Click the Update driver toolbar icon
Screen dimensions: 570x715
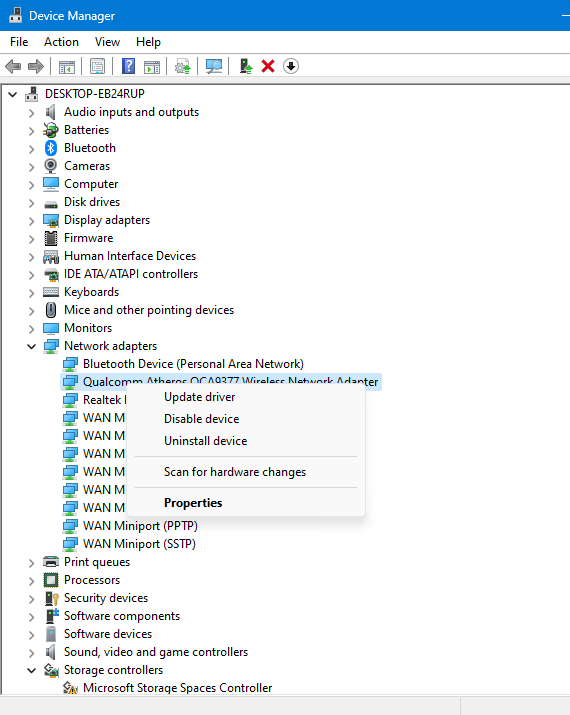(x=182, y=67)
